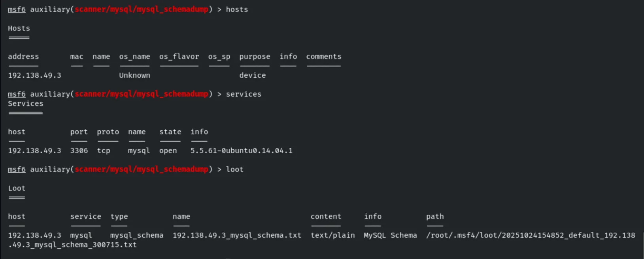The width and height of the screenshot is (644, 259).
Task: Click the 'Unknown' os_name value
Action: (x=134, y=75)
